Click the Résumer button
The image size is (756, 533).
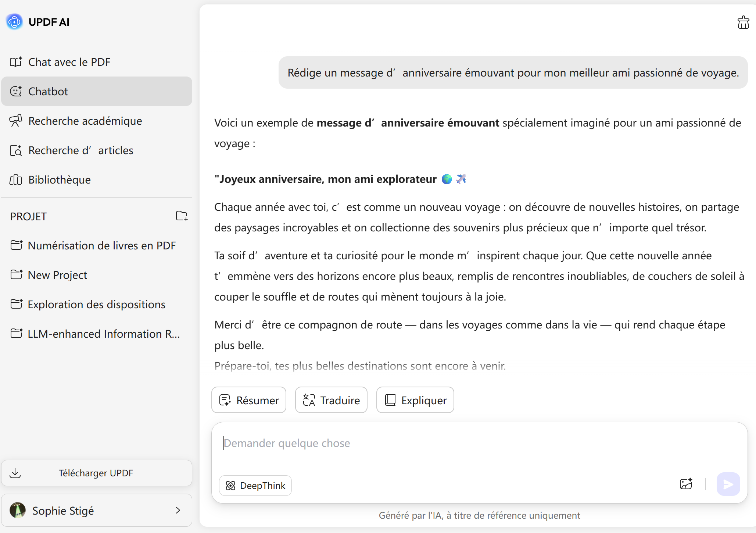coord(249,400)
